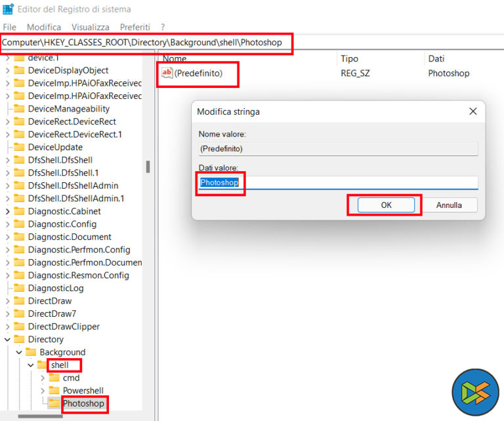Select the Photoshop folder icon
This screenshot has height=421, width=504.
(54, 403)
